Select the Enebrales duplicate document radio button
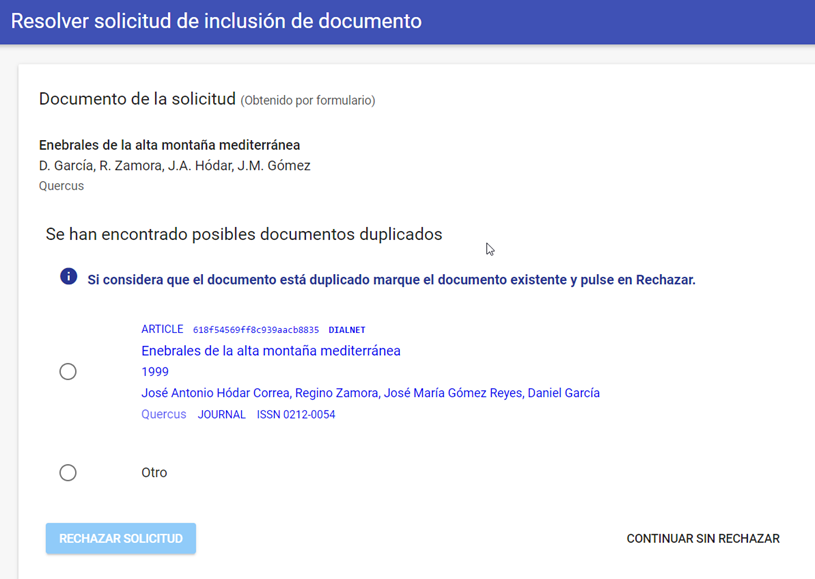Screen dimensions: 815x579 pos(68,372)
